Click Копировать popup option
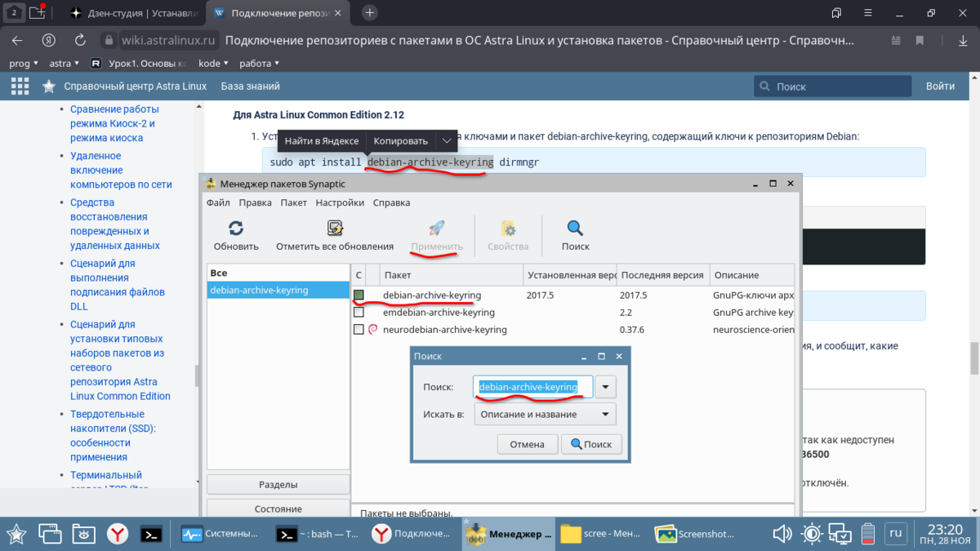The width and height of the screenshot is (980, 551). [x=400, y=141]
